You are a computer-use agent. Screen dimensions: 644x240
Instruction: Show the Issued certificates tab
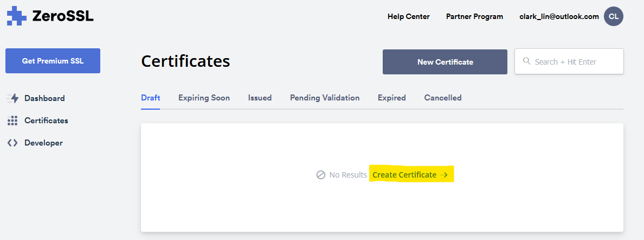click(x=260, y=98)
